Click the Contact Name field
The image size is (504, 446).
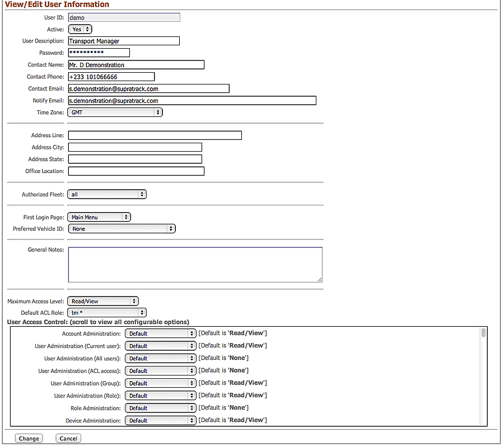tap(136, 64)
